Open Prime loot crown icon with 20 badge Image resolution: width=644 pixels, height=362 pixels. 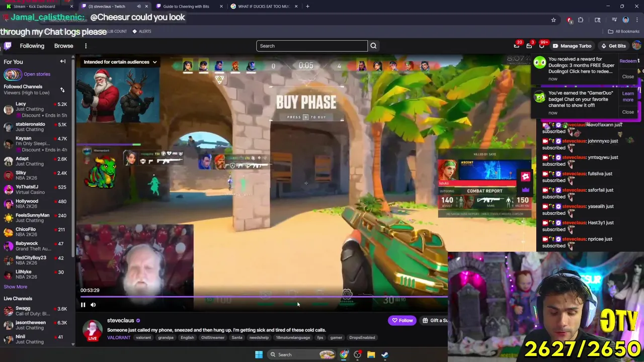click(x=517, y=46)
